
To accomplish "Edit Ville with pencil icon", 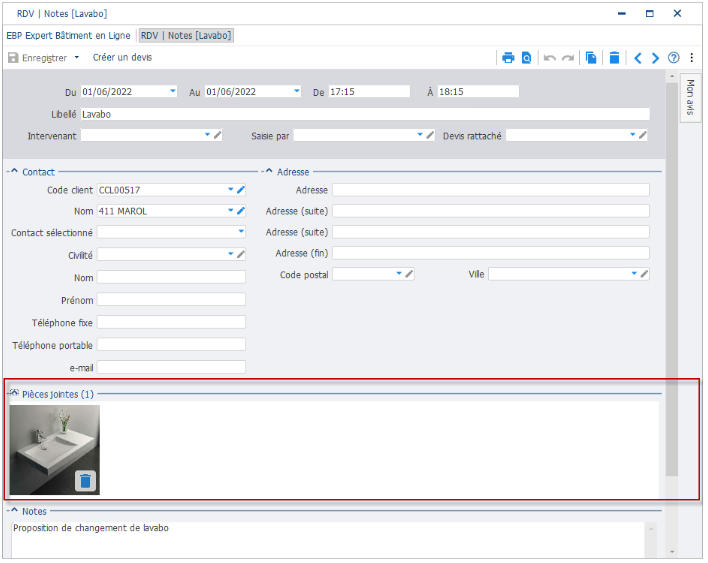I will (x=644, y=274).
